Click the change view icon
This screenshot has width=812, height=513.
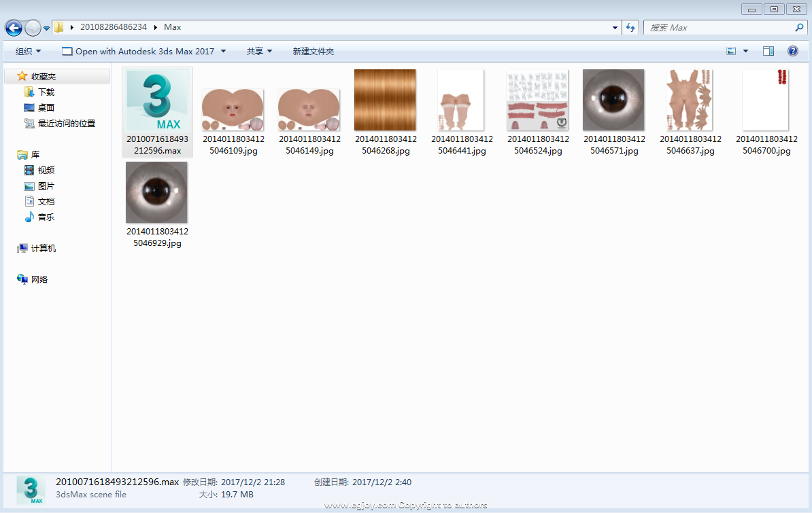(731, 51)
